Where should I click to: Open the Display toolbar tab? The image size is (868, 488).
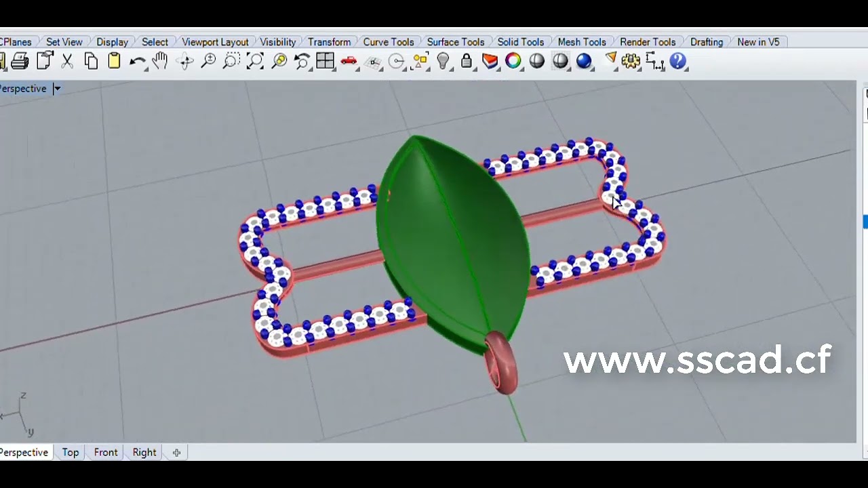(112, 42)
